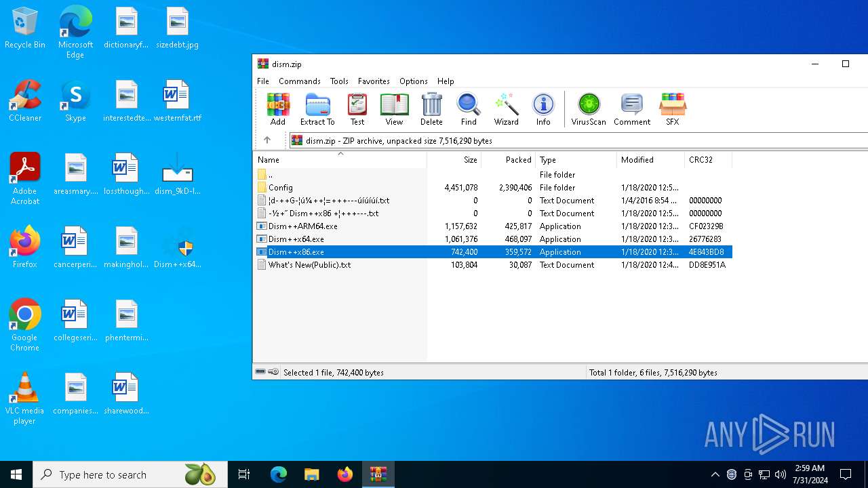Sort by the Modified column header
The image size is (868, 488).
pyautogui.click(x=651, y=160)
